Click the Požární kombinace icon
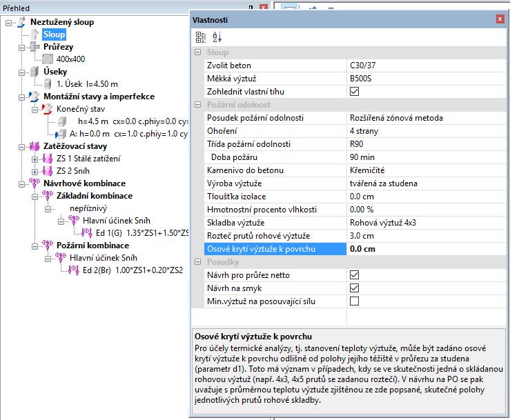Screen dimensions: 510x420 click(48, 246)
